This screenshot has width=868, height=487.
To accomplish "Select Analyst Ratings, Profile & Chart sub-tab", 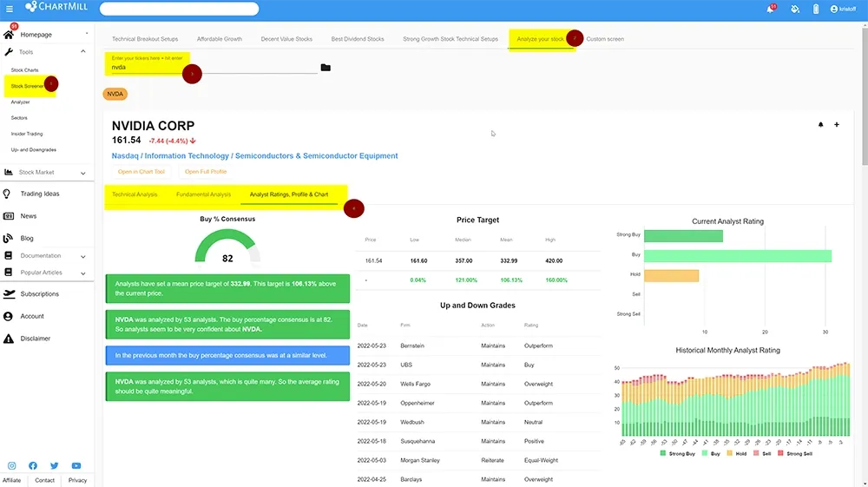I will click(x=289, y=194).
